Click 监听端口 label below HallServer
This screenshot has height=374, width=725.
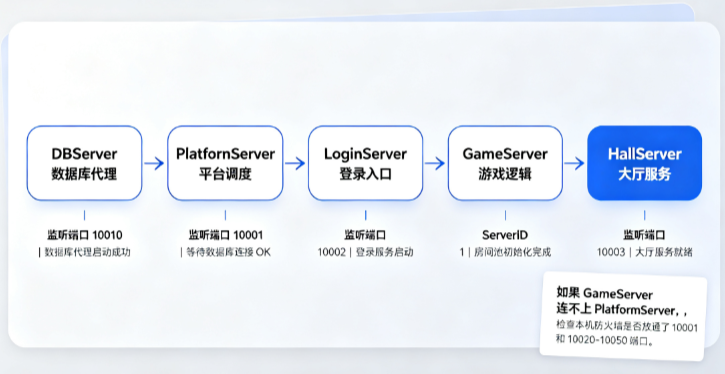645,235
